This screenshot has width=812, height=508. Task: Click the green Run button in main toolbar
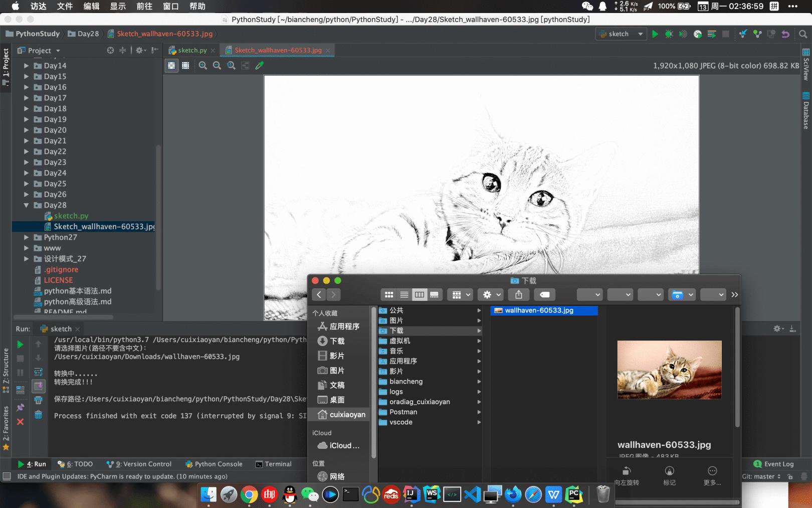655,34
